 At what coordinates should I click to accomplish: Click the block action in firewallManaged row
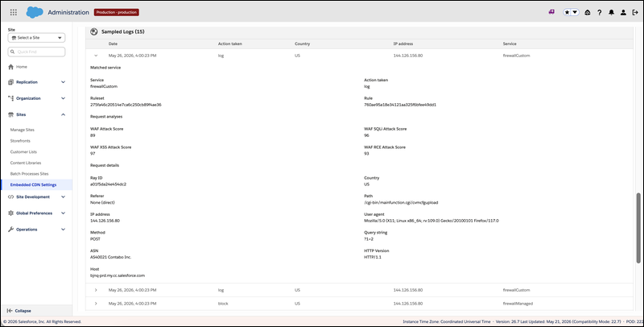coord(223,304)
